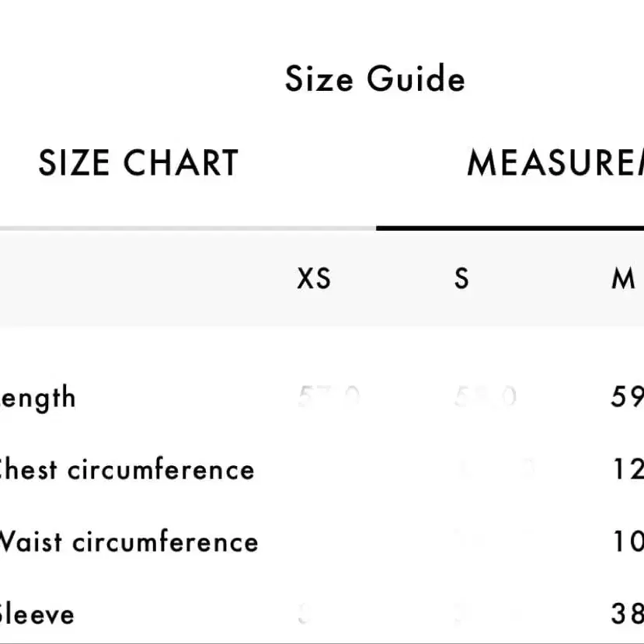Screen dimensions: 644x644
Task: Select the S size column header
Action: coord(461,278)
